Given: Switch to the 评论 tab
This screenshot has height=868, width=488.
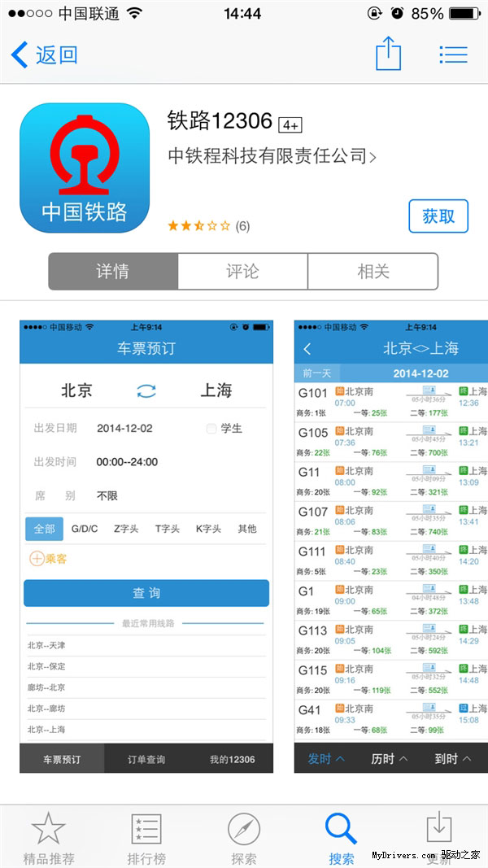Looking at the screenshot, I should point(242,272).
